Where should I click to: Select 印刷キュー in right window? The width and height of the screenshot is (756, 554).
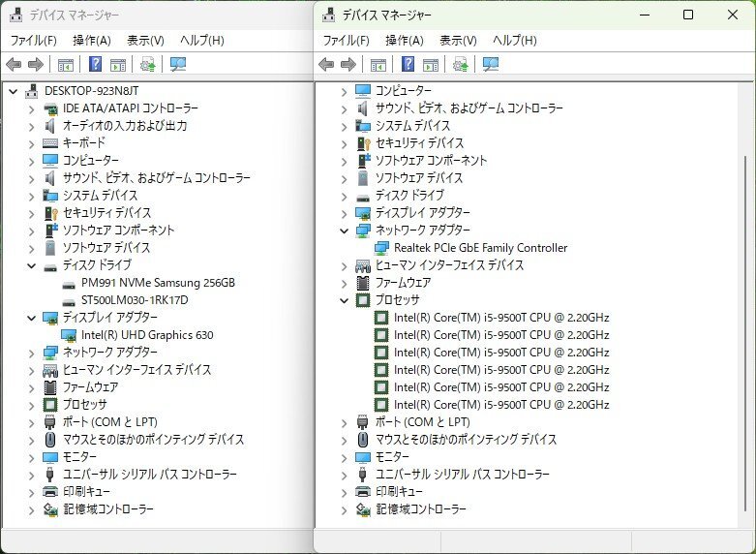(x=399, y=491)
